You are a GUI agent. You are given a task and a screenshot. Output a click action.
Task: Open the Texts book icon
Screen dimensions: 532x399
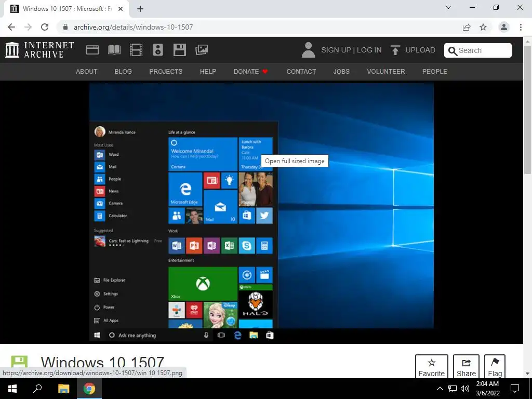click(114, 50)
